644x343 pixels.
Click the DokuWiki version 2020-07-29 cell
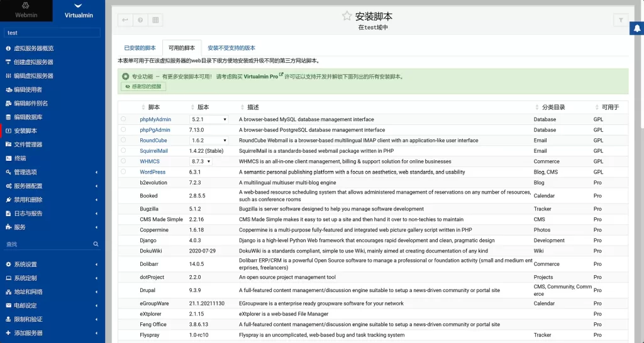pyautogui.click(x=203, y=251)
